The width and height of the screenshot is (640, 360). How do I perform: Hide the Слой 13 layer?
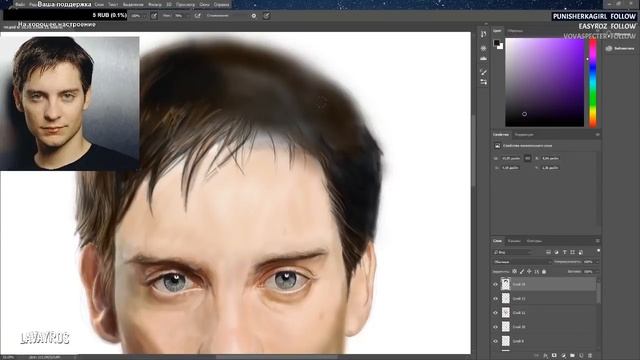(x=496, y=284)
